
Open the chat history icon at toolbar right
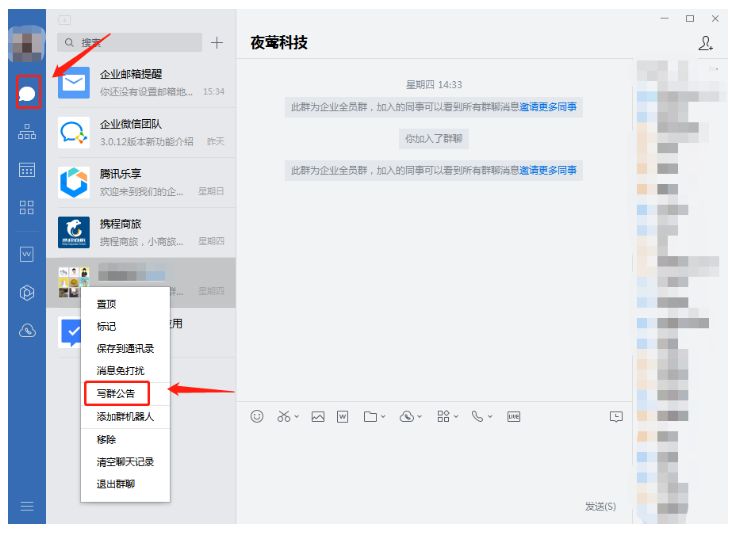(616, 416)
